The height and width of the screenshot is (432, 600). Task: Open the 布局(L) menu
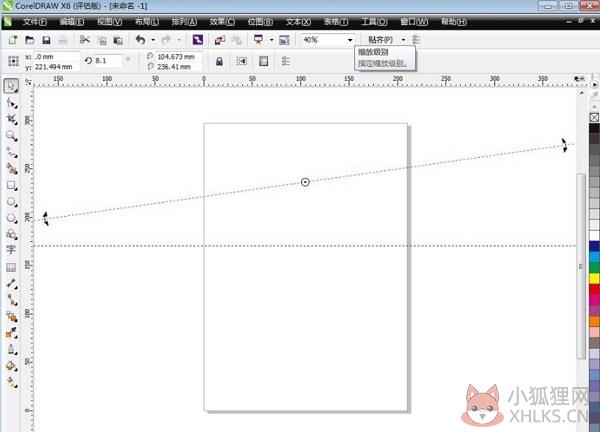pos(147,22)
